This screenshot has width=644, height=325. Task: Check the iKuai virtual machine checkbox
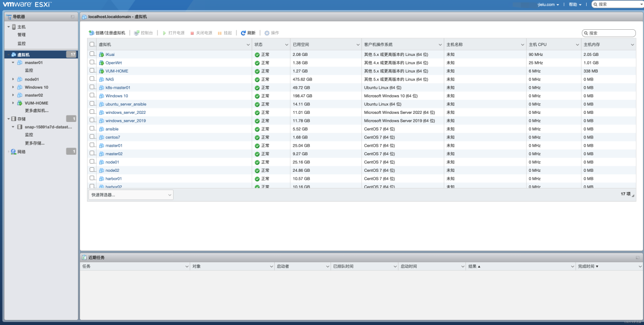(92, 54)
